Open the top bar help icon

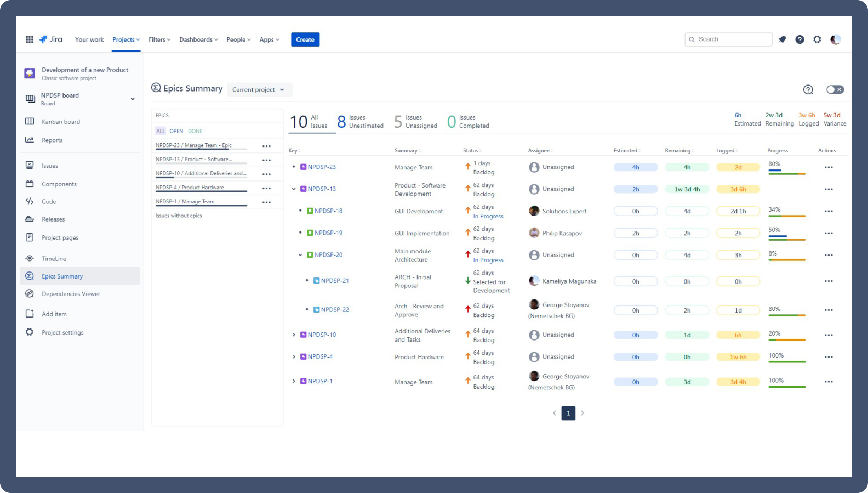800,39
